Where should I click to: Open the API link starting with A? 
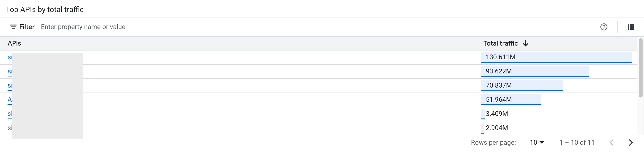coord(9,100)
